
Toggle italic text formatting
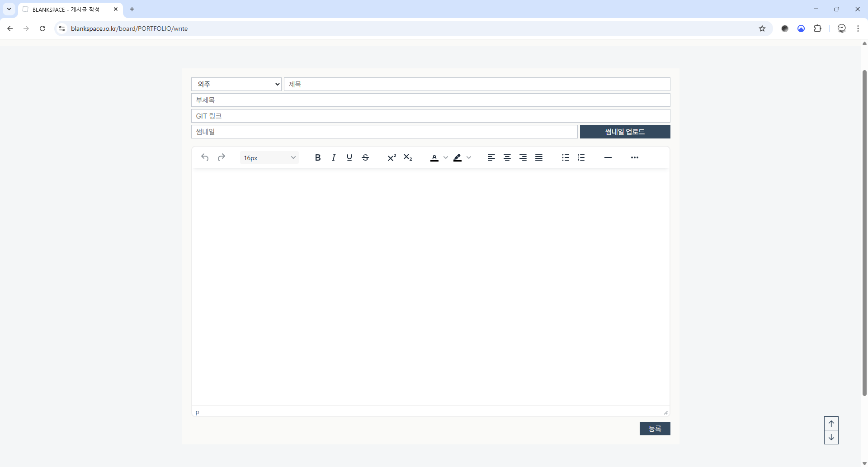pyautogui.click(x=334, y=157)
